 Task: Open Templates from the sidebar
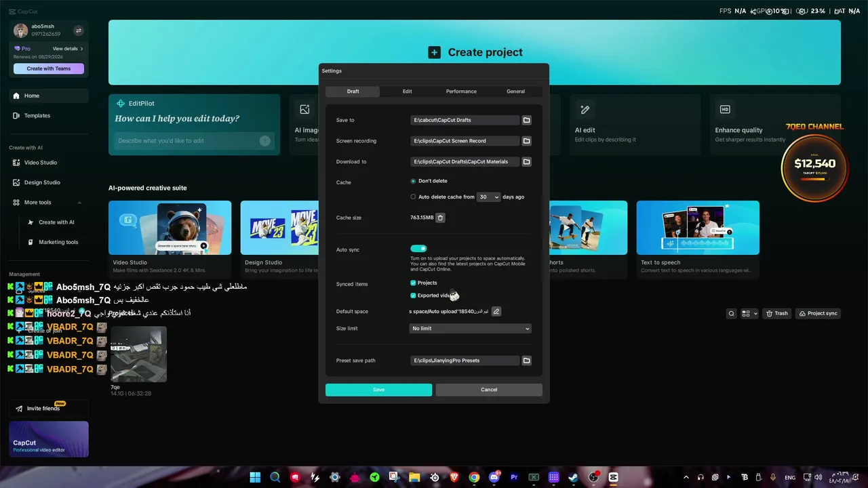pyautogui.click(x=49, y=115)
